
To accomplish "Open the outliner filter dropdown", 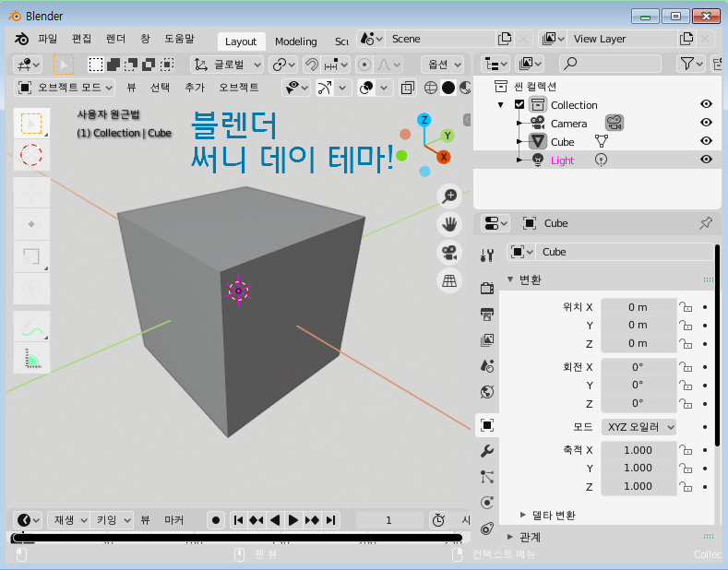I will point(691,64).
